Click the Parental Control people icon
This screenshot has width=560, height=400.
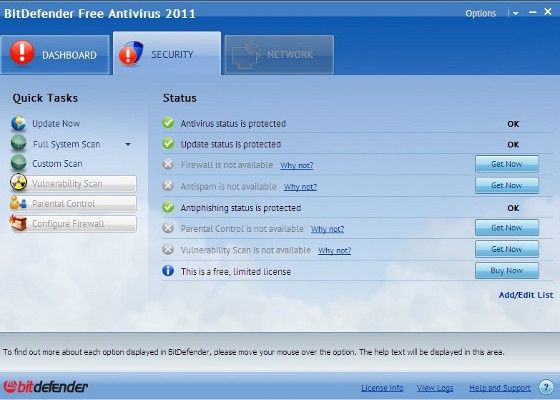pyautogui.click(x=18, y=202)
